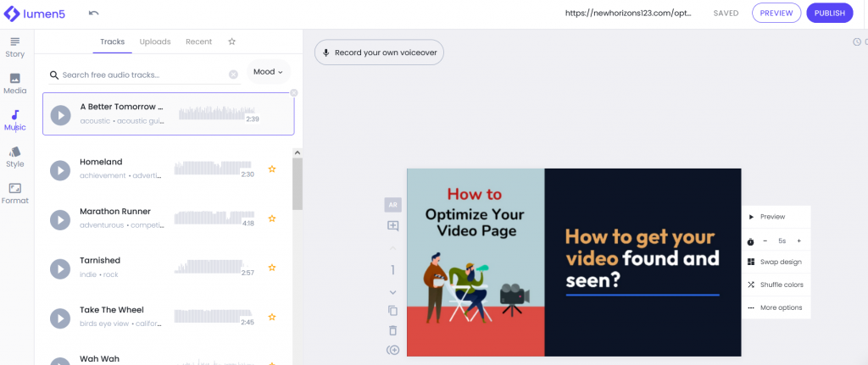Play the A Better Tomorrow track
Screen dimensions: 868x365
(x=60, y=115)
